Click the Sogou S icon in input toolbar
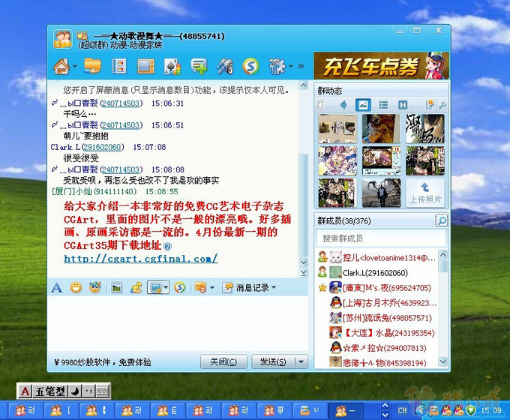510x420 pixels. [179, 287]
